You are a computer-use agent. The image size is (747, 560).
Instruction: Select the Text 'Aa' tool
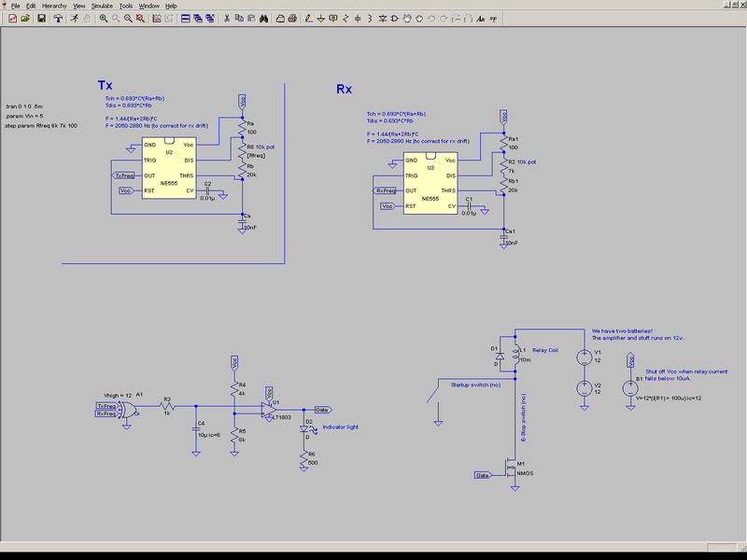(x=480, y=19)
